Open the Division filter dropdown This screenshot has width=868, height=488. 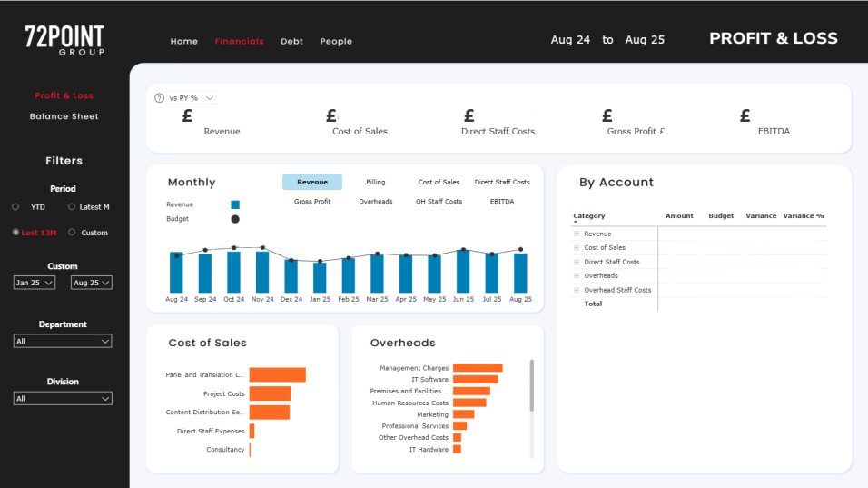tap(63, 399)
